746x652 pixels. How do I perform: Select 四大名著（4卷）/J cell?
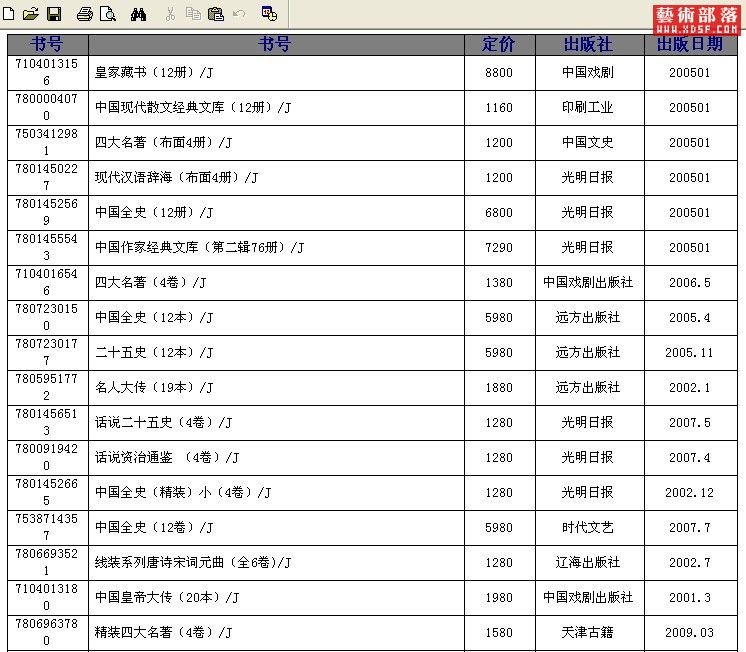point(276,283)
